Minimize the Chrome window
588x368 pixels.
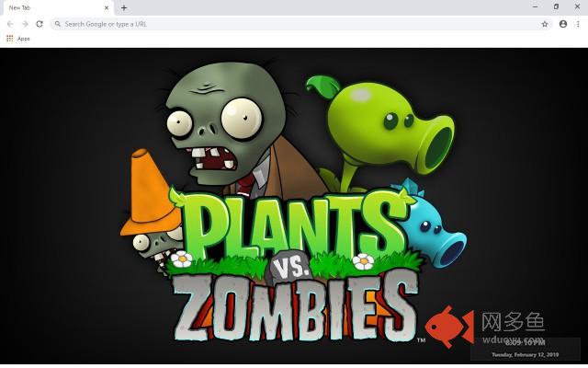pyautogui.click(x=535, y=6)
